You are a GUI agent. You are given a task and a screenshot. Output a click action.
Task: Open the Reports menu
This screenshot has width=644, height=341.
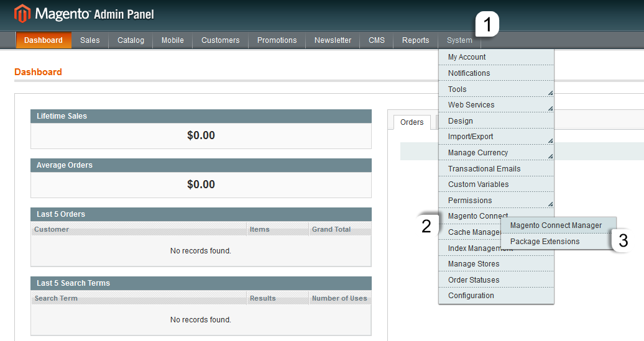point(416,40)
